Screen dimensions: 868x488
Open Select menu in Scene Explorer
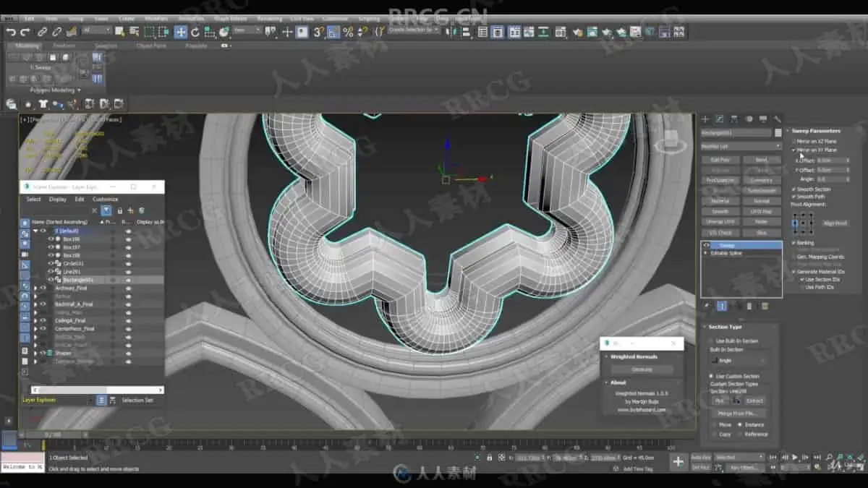tap(34, 200)
